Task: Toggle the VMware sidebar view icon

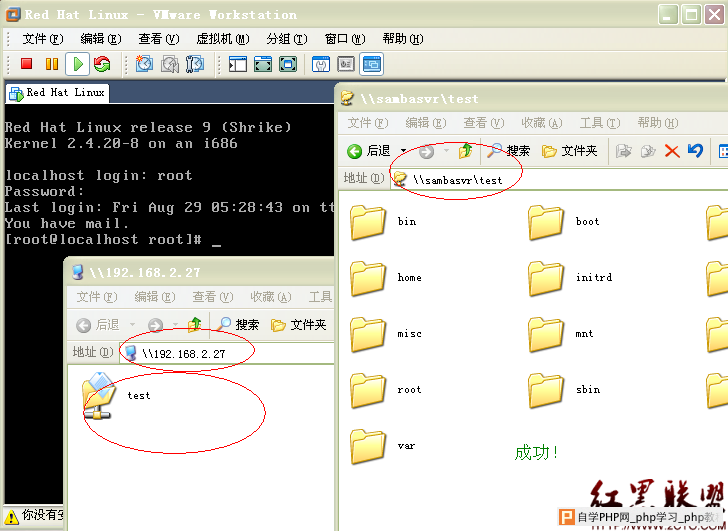Action: (x=238, y=64)
